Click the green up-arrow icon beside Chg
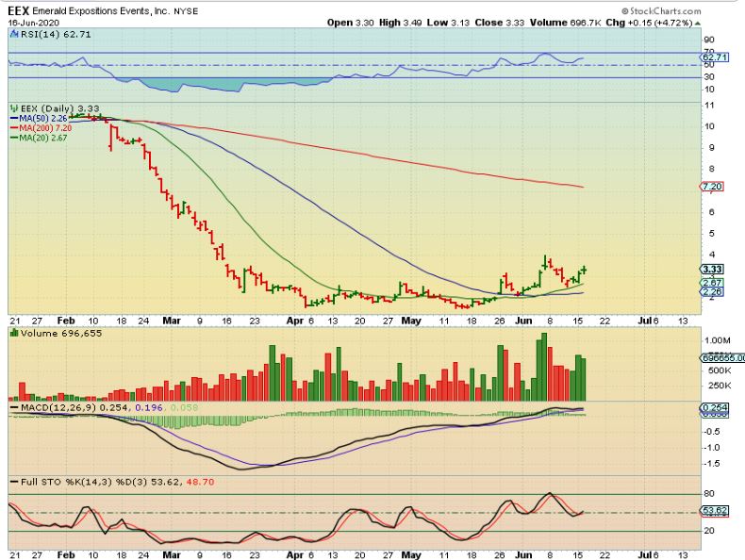Image resolution: width=745 pixels, height=560 pixels. [x=698, y=23]
